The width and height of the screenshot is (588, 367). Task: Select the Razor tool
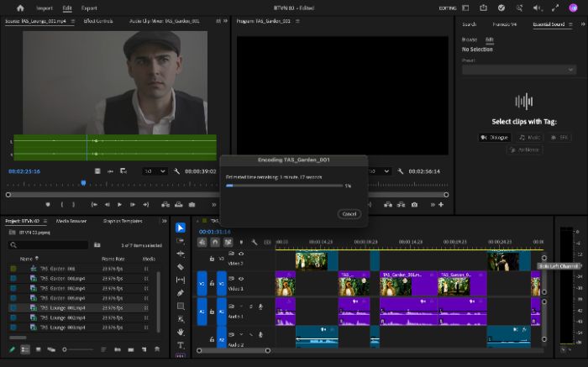181,267
